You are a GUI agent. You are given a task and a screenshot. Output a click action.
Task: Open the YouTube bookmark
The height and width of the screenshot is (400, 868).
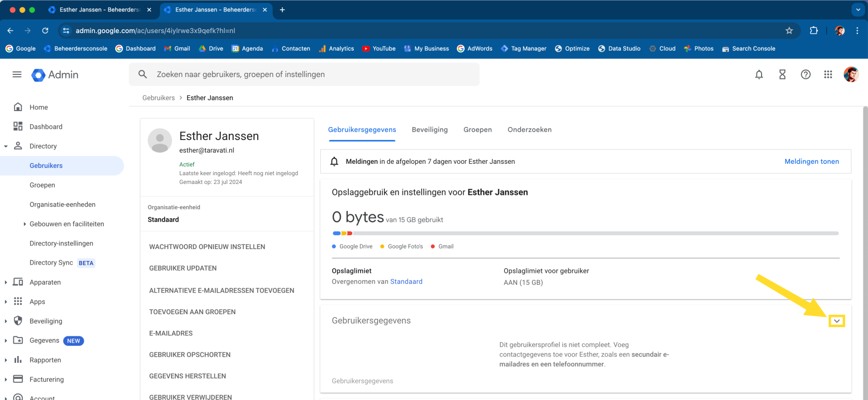(379, 49)
